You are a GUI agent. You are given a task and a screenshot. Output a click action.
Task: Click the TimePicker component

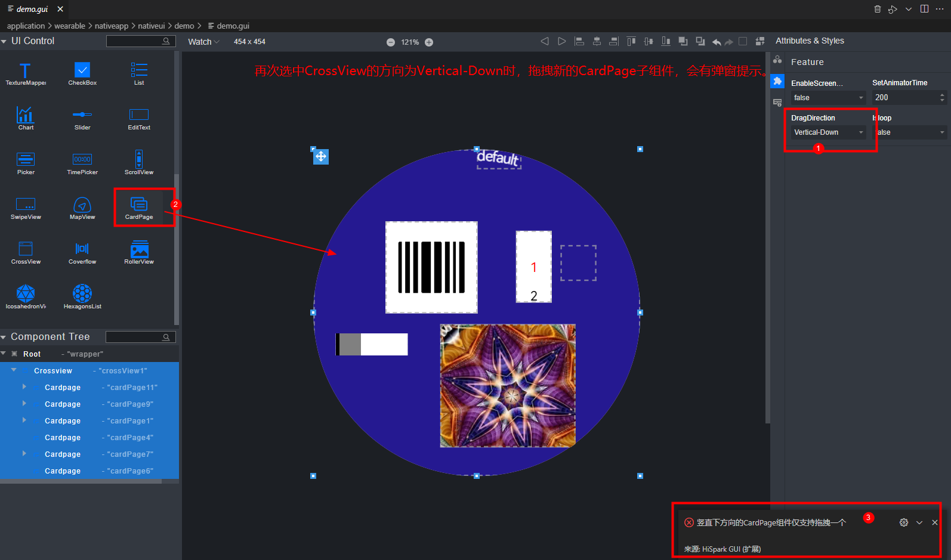coord(82,162)
